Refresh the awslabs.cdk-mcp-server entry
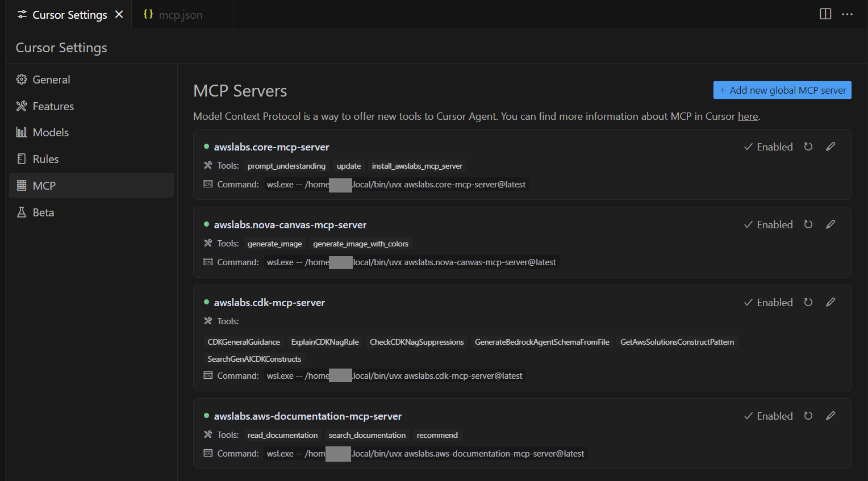Viewport: 868px width, 481px height. coord(808,302)
